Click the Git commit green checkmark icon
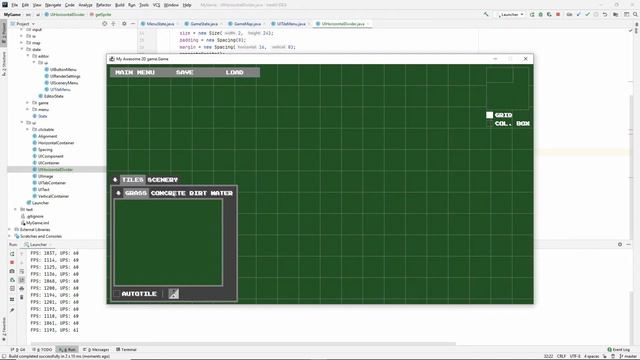This screenshot has width=640, height=360. (x=587, y=14)
